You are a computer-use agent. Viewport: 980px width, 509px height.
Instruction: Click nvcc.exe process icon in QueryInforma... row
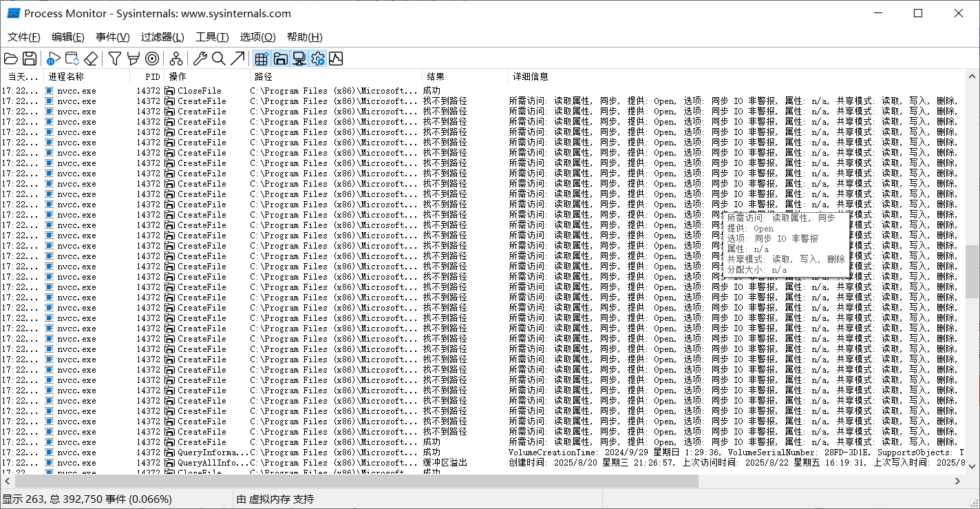(49, 453)
